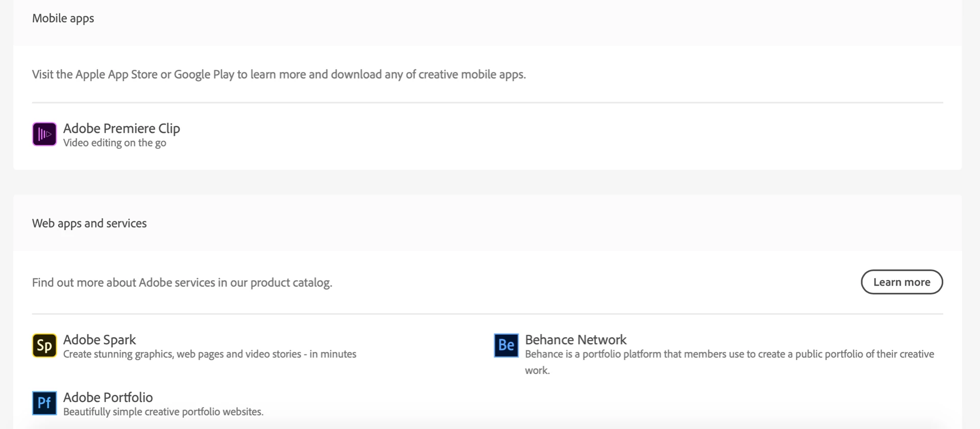This screenshot has height=429, width=980.
Task: Click the 'Create stunning graphics' description
Action: (x=210, y=354)
